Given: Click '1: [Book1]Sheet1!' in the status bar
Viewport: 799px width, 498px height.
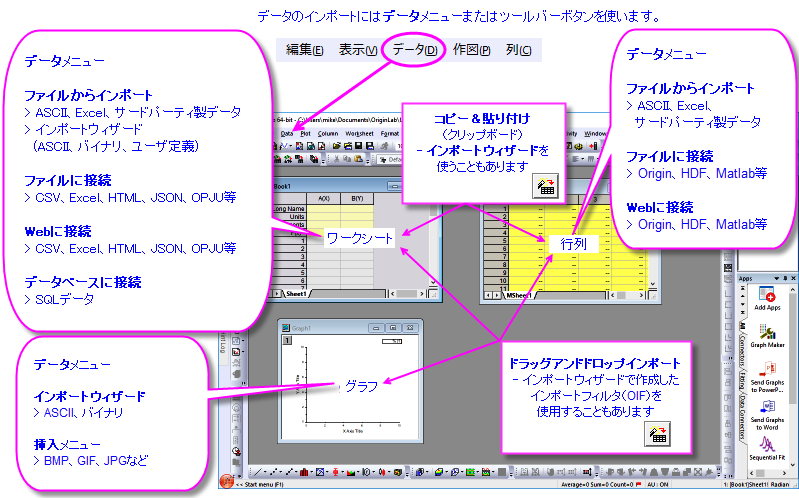Looking at the screenshot, I should (x=746, y=484).
